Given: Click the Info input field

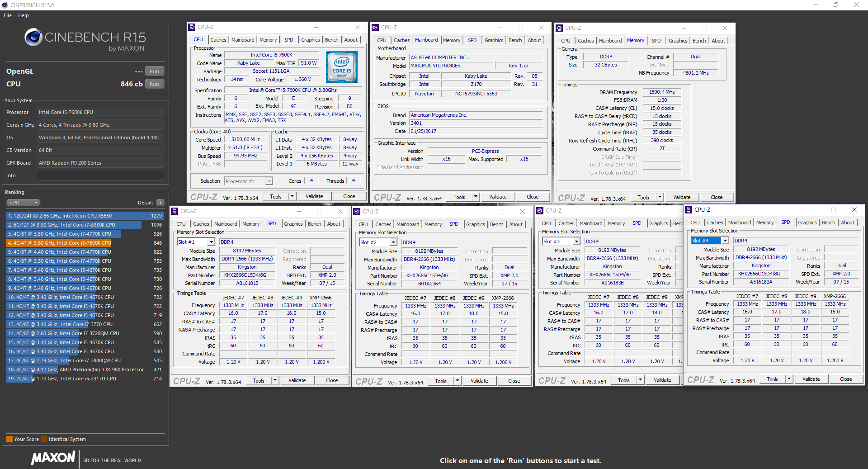Looking at the screenshot, I should pos(100,175).
